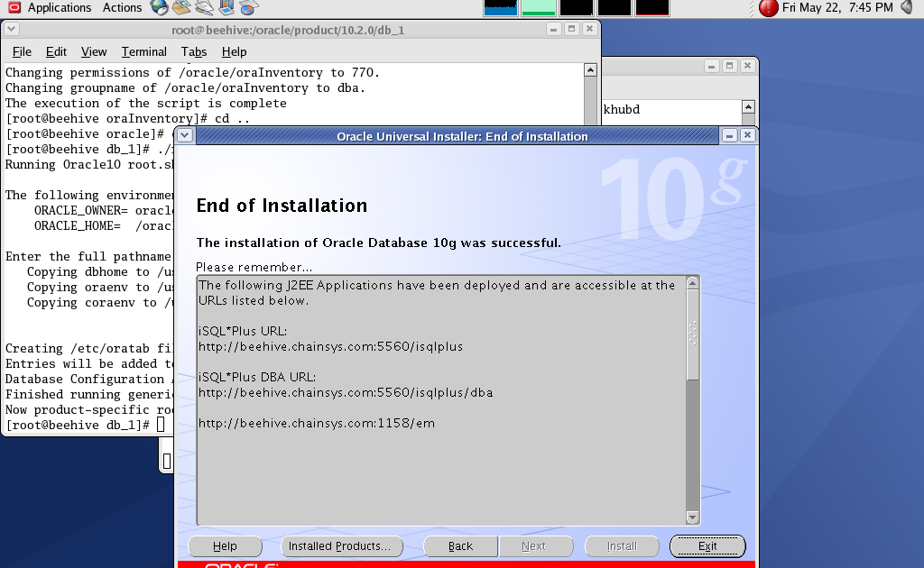Click the Back button in the installer
Screen dimensions: 924x568
(x=461, y=546)
